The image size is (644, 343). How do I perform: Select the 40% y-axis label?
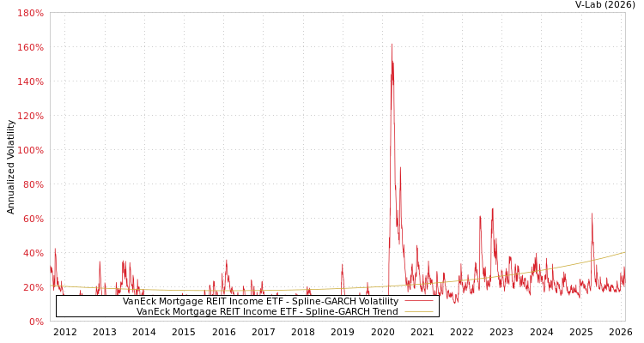tap(33, 253)
